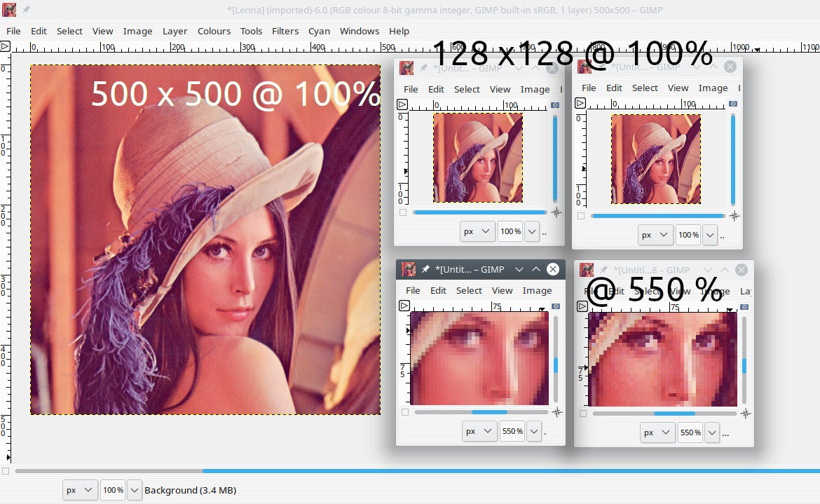This screenshot has height=504, width=820.
Task: Click the pin icon in active 550% window title
Action: [x=425, y=269]
